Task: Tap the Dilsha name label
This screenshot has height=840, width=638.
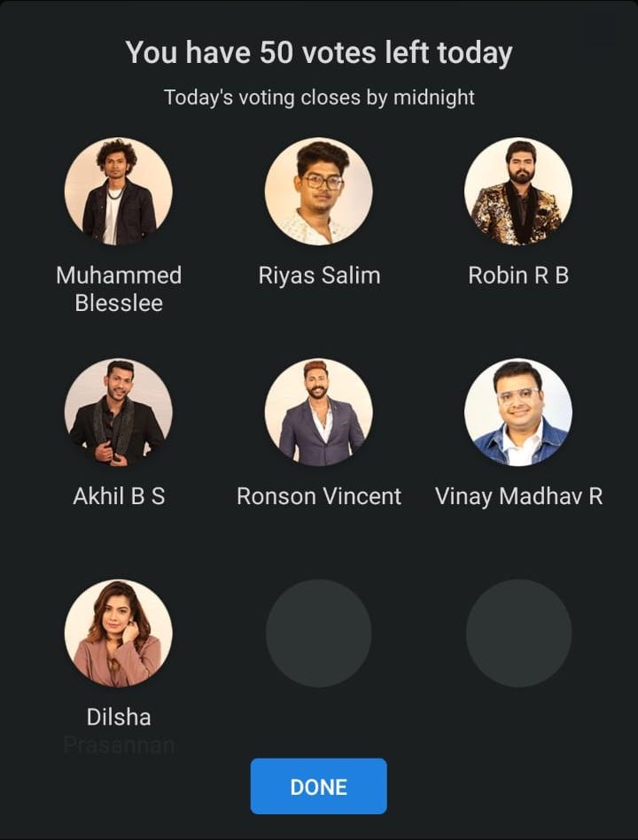Action: [x=119, y=717]
